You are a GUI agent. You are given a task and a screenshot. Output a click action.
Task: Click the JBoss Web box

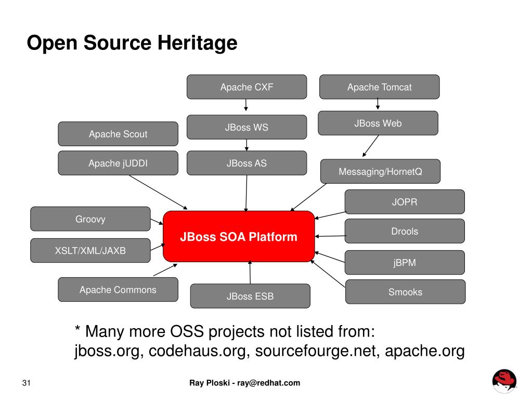tap(378, 123)
